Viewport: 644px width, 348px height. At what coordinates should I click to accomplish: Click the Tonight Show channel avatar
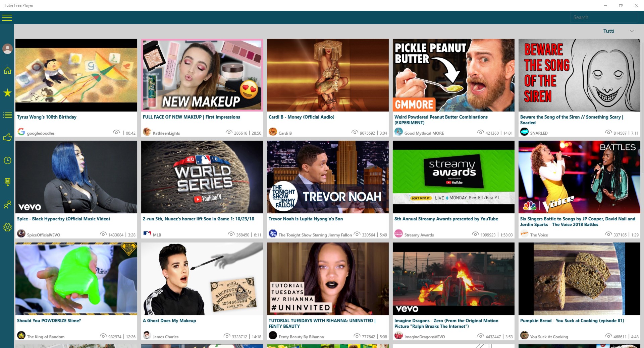coord(273,233)
